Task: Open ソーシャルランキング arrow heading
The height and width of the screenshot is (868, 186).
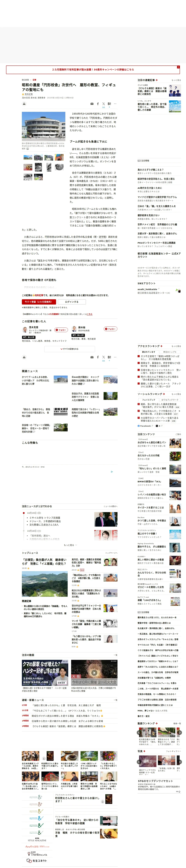Action: point(151,394)
